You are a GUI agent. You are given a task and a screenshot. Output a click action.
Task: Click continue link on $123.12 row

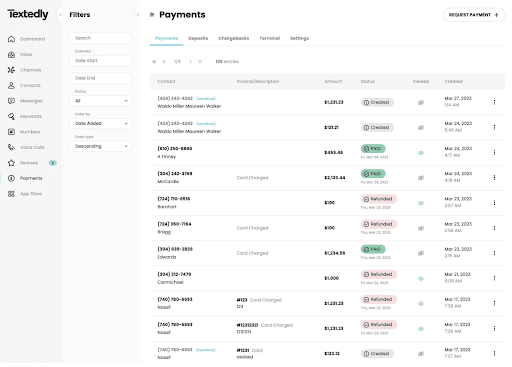(x=205, y=350)
